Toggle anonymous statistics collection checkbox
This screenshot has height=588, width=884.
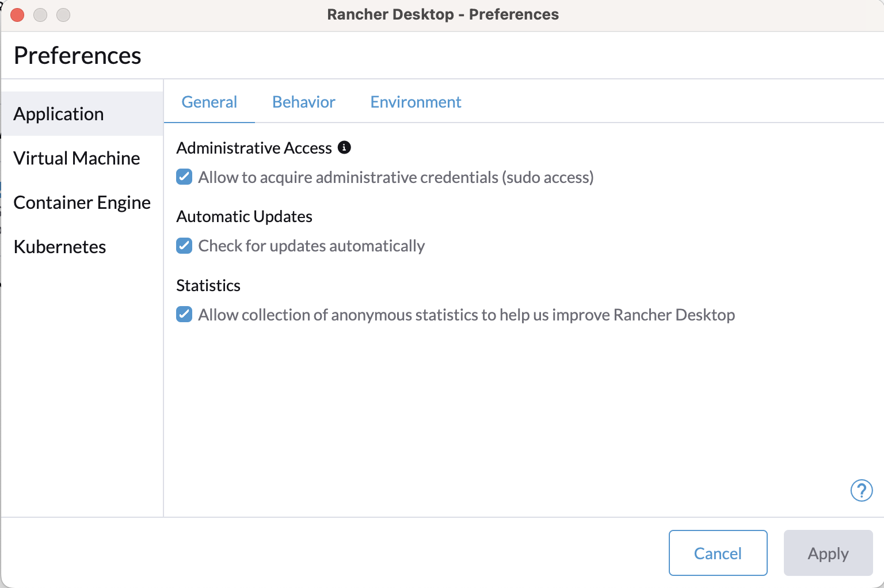click(184, 314)
